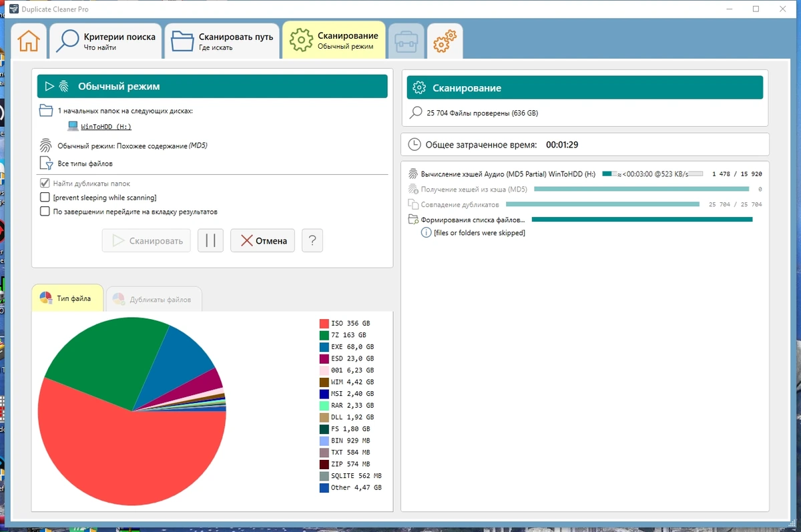Open the Home tab with house icon

(x=29, y=41)
